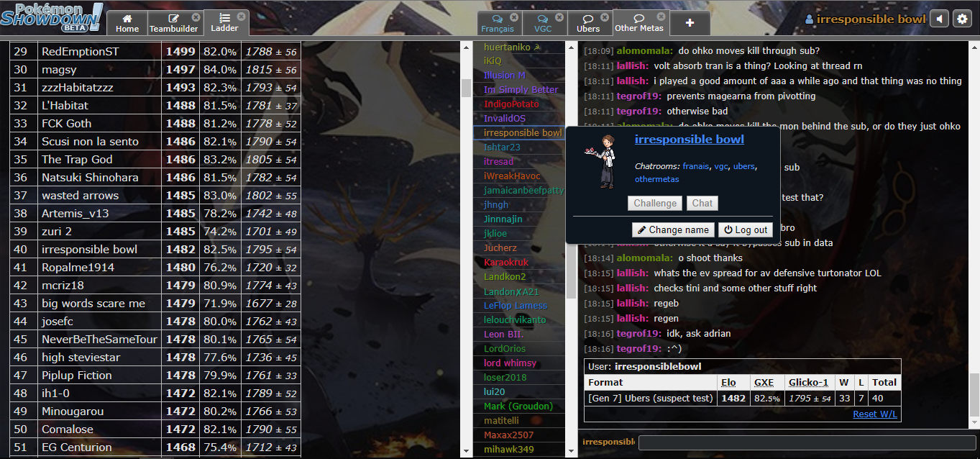Close the Other Metas room tab

662,17
